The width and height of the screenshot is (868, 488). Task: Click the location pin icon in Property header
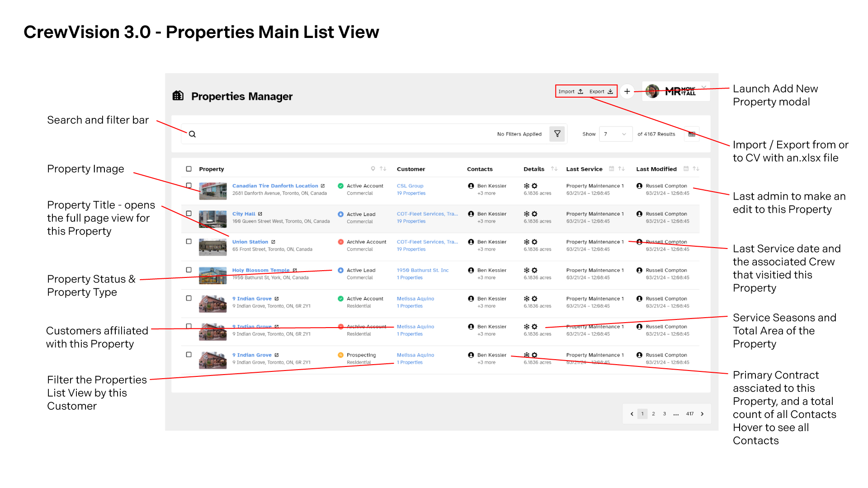pos(373,169)
